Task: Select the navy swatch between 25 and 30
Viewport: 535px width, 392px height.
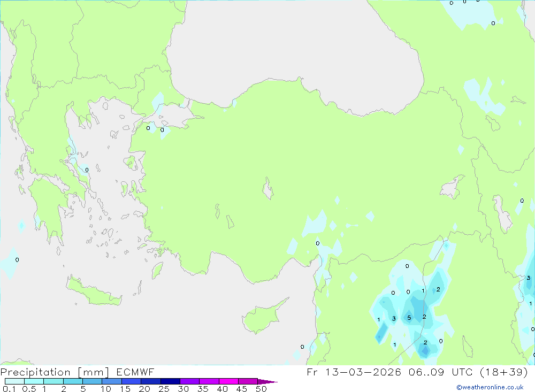Action: tap(170, 381)
